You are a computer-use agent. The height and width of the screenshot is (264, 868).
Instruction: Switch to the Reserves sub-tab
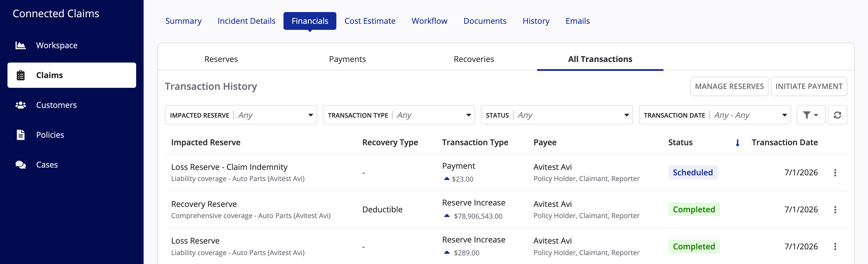221,59
